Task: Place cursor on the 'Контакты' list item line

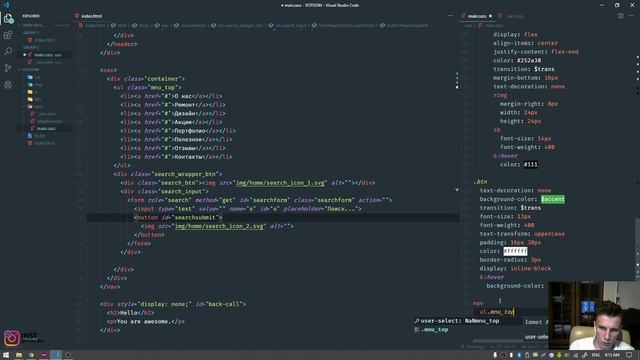Action: coord(176,157)
